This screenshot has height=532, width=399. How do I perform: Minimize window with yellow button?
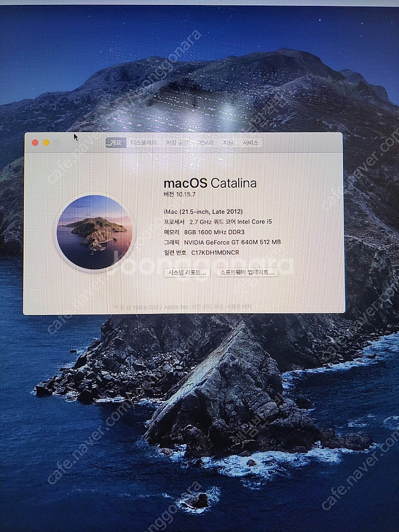point(46,143)
